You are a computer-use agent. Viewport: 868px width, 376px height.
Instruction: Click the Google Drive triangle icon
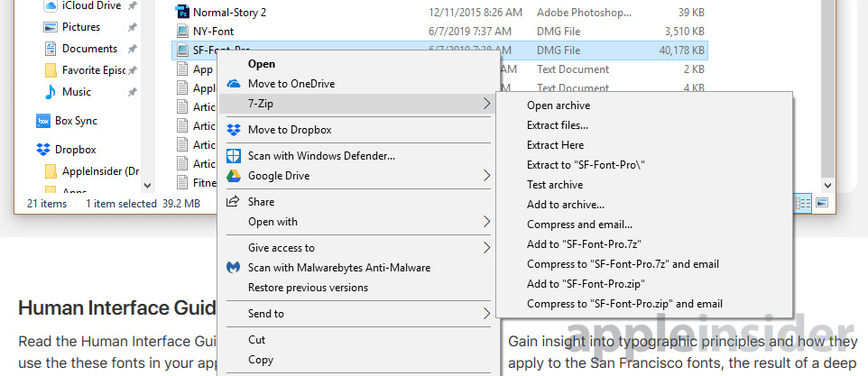point(233,176)
